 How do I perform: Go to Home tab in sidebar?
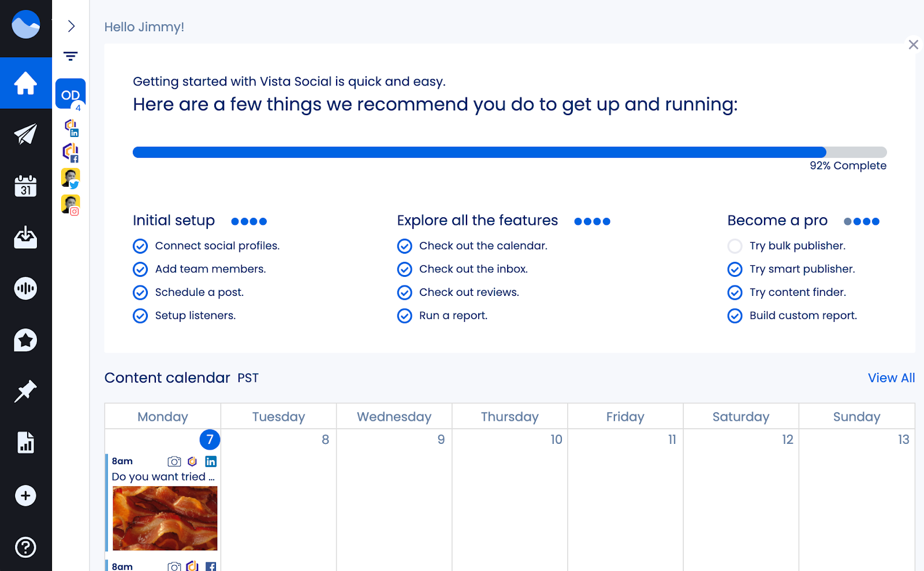coord(25,83)
